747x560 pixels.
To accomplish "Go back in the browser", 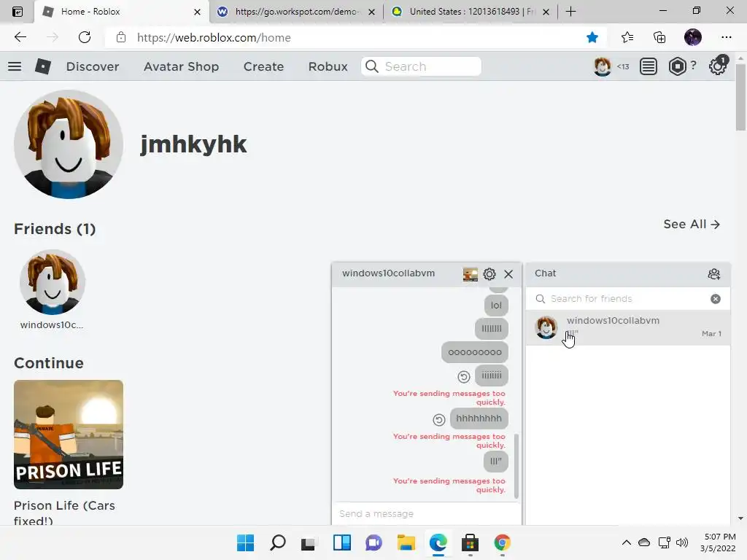I will [20, 37].
